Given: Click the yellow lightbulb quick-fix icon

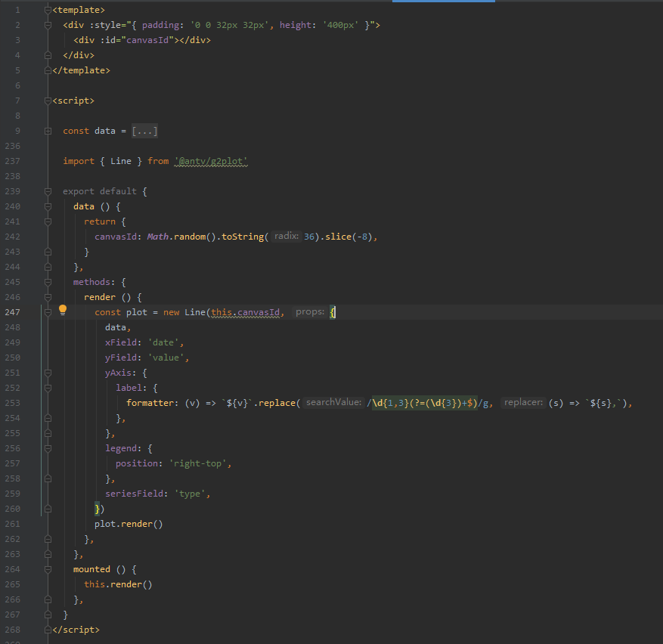Looking at the screenshot, I should click(63, 310).
